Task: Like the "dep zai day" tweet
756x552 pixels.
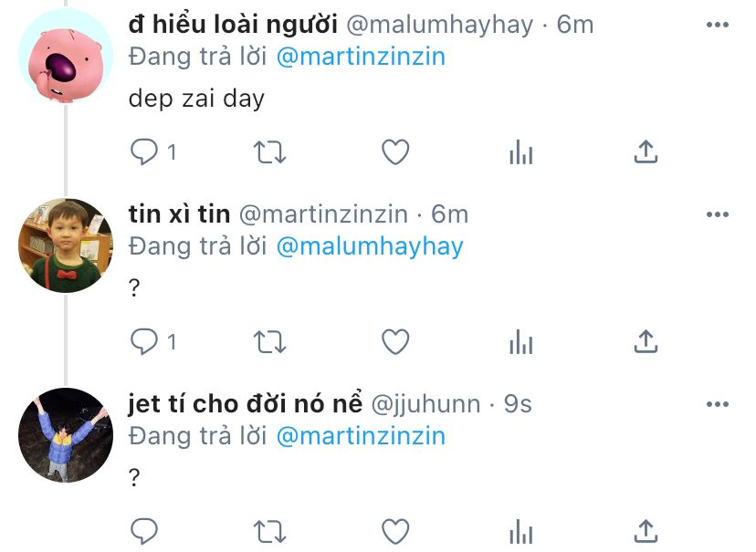Action: point(395,152)
